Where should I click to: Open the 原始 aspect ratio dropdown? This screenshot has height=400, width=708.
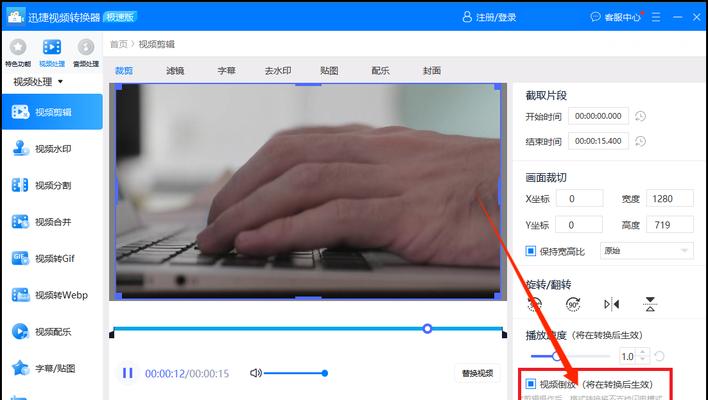pyautogui.click(x=647, y=251)
